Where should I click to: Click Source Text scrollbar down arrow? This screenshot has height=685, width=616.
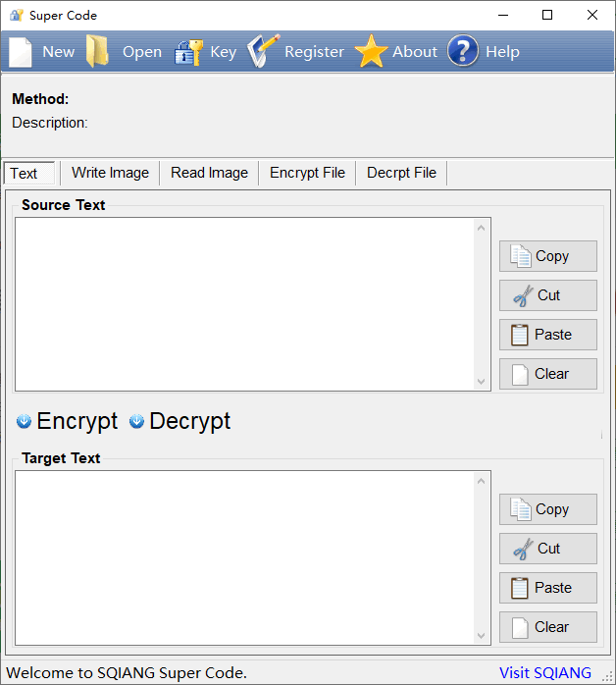click(481, 382)
